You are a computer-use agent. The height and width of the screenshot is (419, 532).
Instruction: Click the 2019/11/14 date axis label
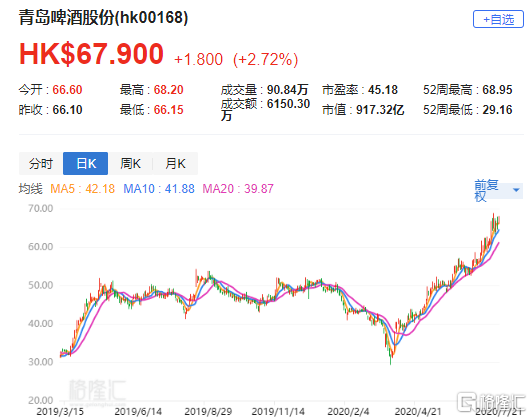(x=278, y=412)
